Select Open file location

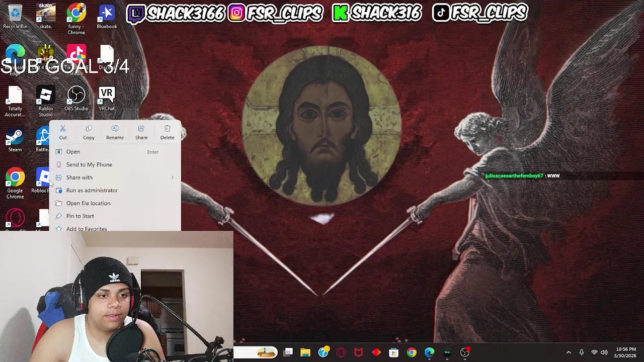(x=115, y=203)
